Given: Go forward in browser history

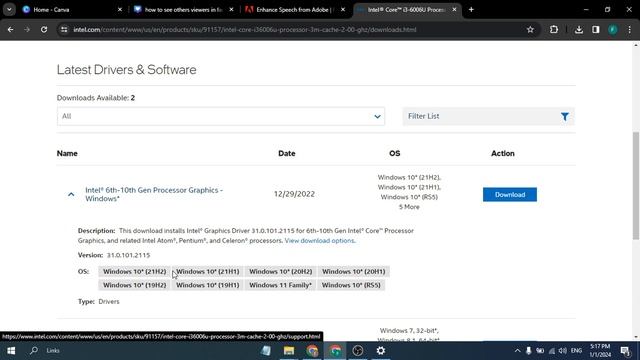Looking at the screenshot, I should 27,29.
